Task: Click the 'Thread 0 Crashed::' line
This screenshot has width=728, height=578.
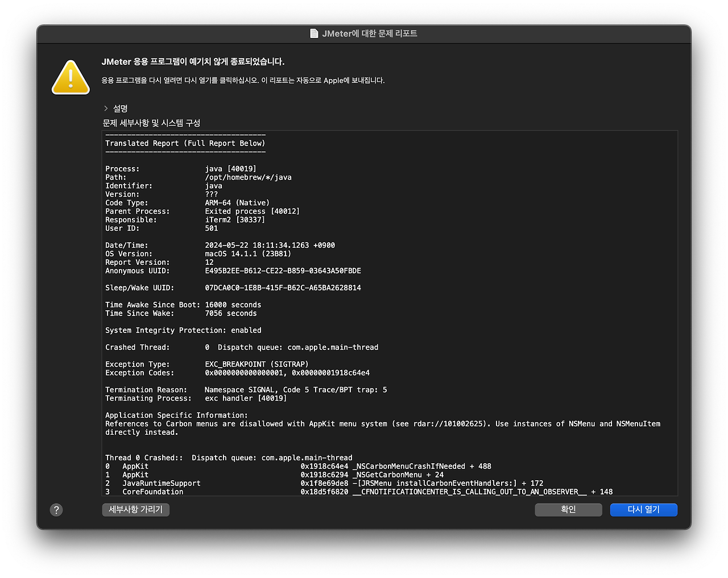Action: click(x=229, y=458)
